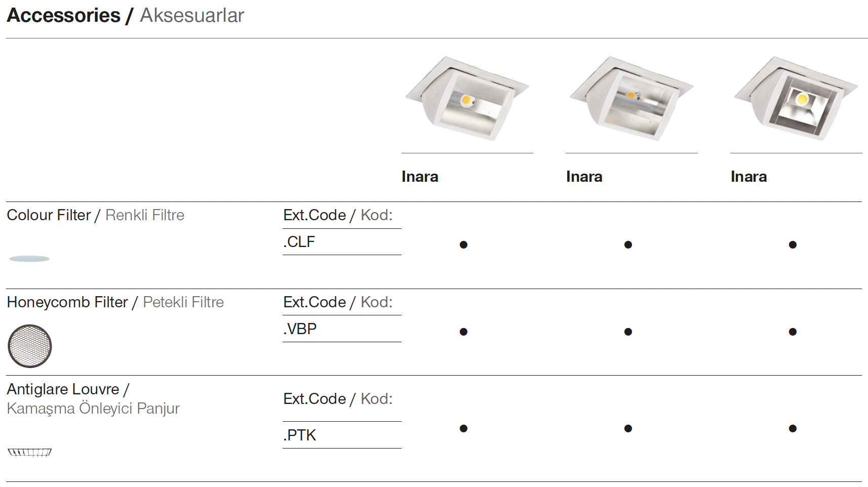
Task: Click the Honeycomb Filter mesh icon
Action: pos(30,346)
